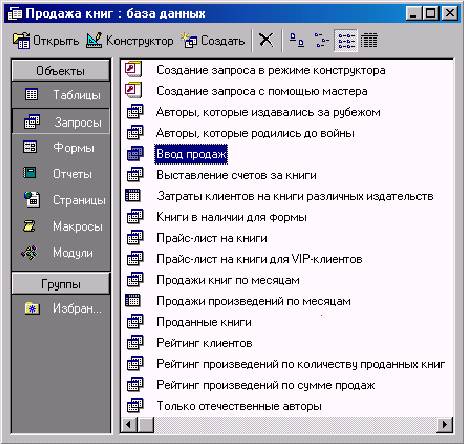Screen dimensions: 464x444
Task: Switch to details table view icon
Action: (369, 40)
